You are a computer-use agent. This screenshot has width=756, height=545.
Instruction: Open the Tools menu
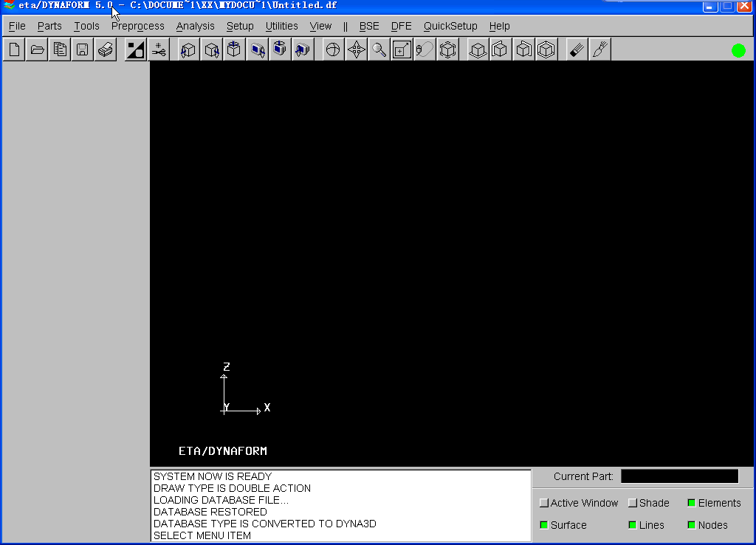click(x=86, y=26)
